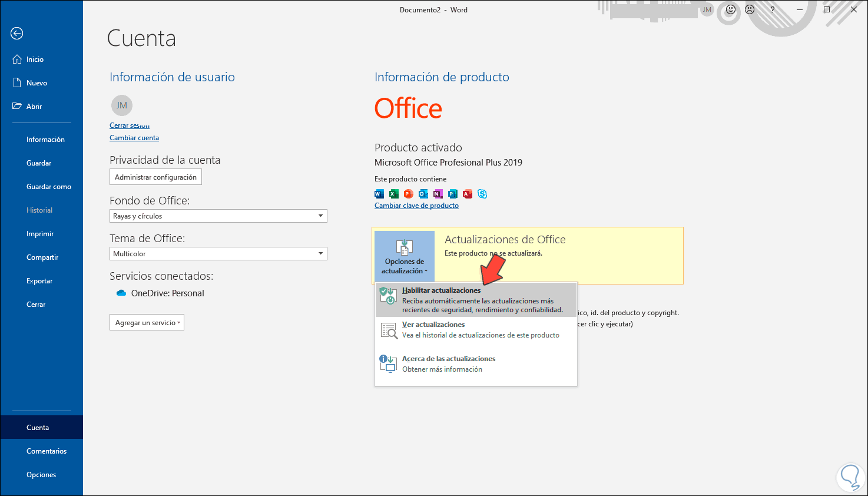Send negative feedback with the frown face
Screen dimensions: 868x496
750,9
